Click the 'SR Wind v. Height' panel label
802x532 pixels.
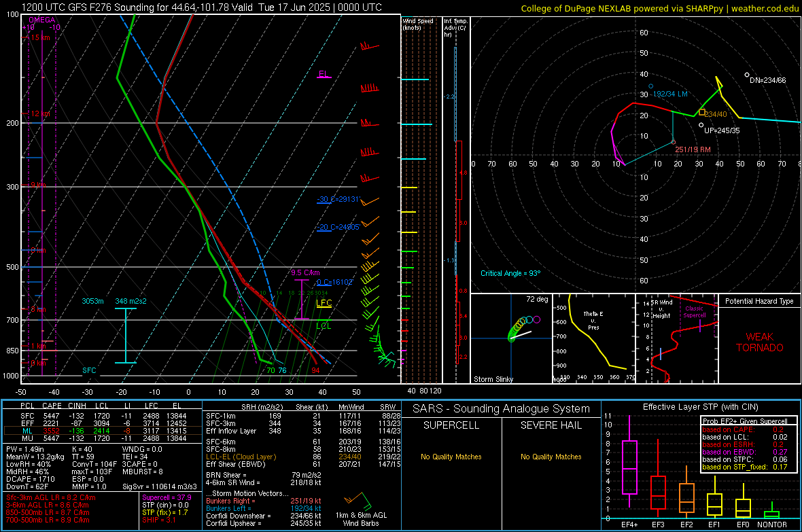coord(661,309)
